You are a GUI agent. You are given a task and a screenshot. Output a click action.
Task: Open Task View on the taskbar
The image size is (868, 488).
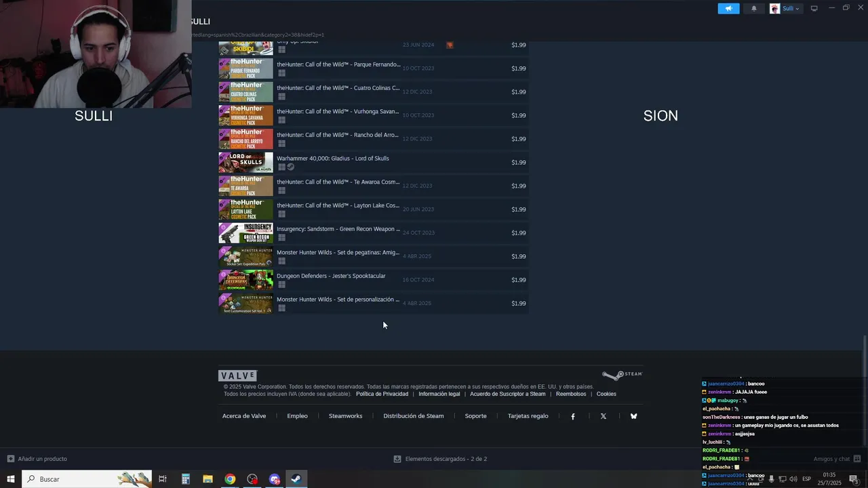point(163,479)
